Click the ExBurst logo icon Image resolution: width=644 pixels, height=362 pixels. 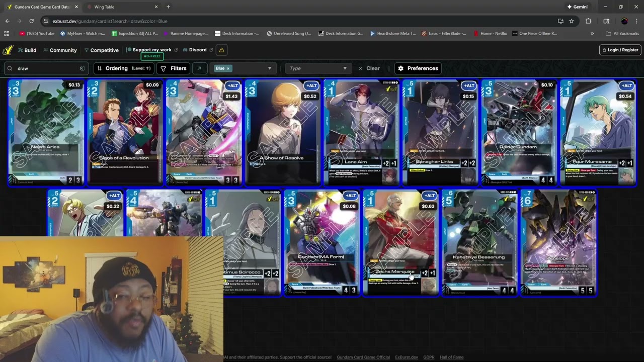pos(8,50)
